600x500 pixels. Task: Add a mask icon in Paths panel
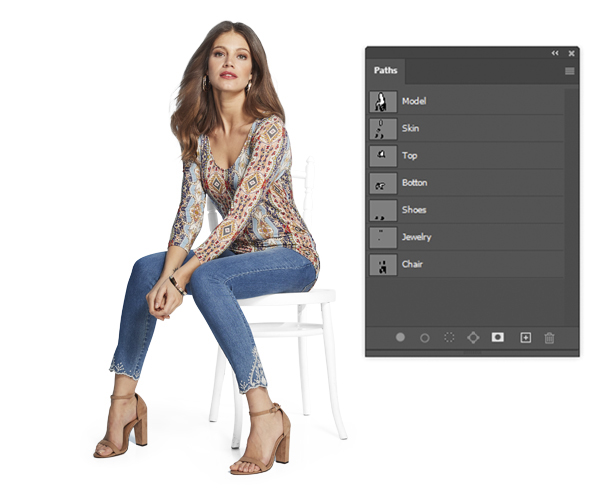(497, 337)
